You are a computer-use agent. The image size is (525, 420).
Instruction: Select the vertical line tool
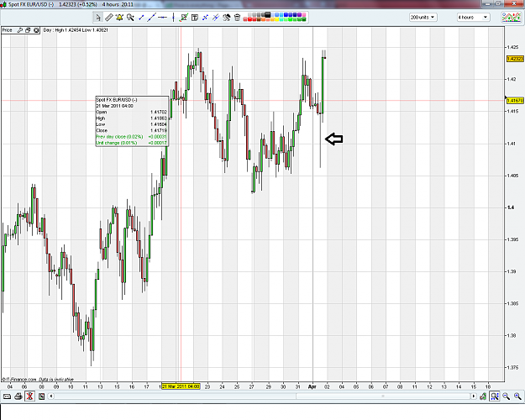[x=173, y=18]
